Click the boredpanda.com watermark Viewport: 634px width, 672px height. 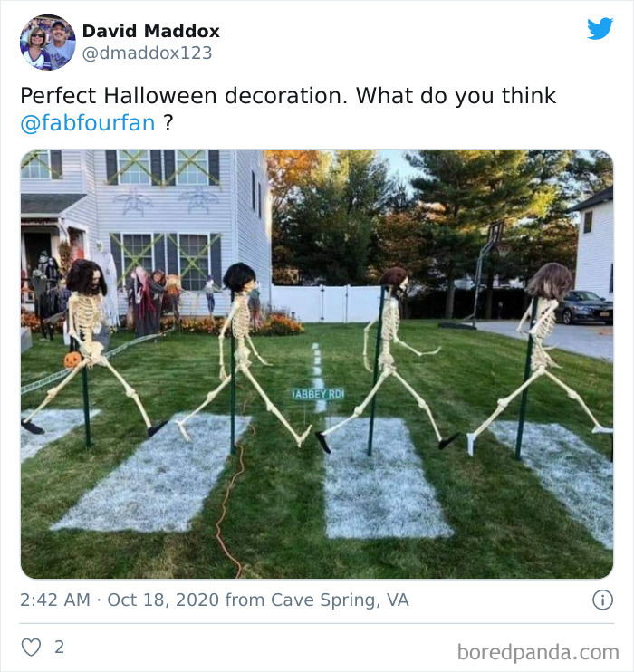[x=538, y=652]
